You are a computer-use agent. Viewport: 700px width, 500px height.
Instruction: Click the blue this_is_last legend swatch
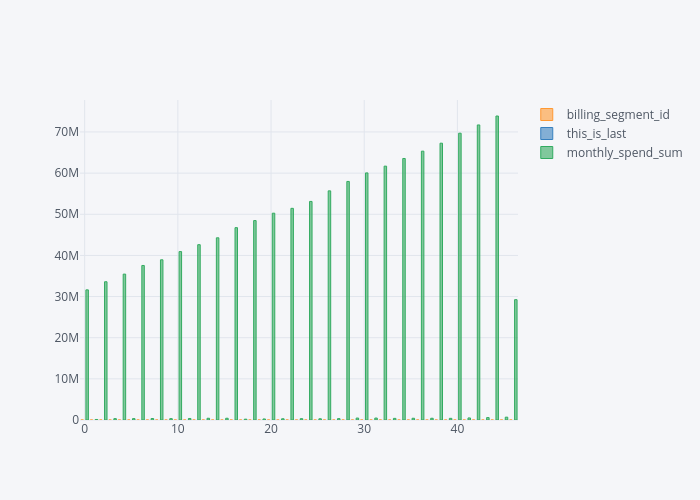[546, 134]
